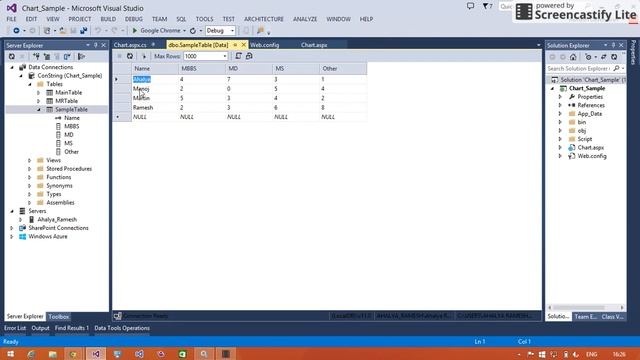Expand the MainTable node
The height and width of the screenshot is (360, 640).
click(x=39, y=93)
